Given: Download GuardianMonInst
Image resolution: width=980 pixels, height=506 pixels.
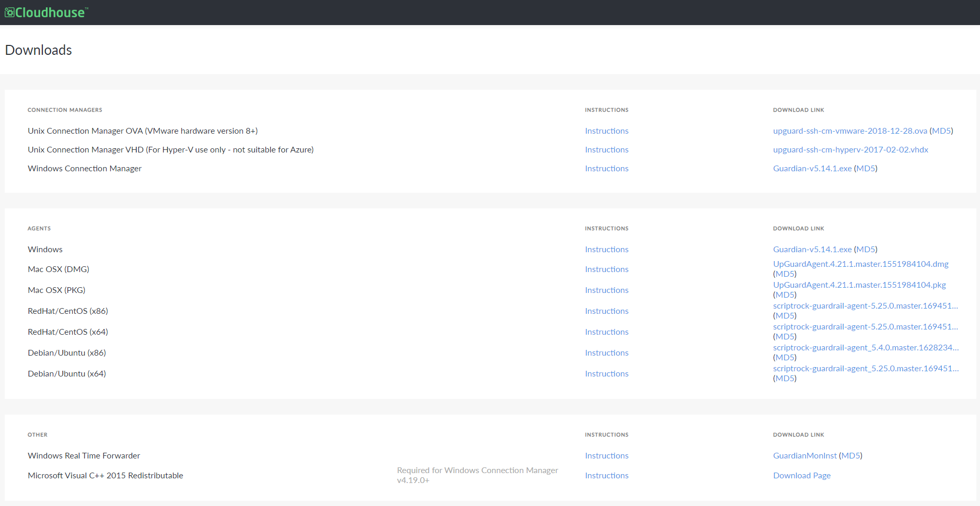Looking at the screenshot, I should click(x=805, y=456).
